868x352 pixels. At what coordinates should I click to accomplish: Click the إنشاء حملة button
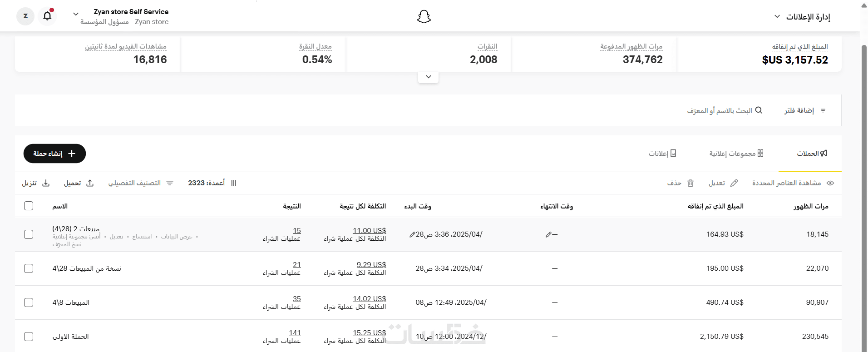[54, 154]
